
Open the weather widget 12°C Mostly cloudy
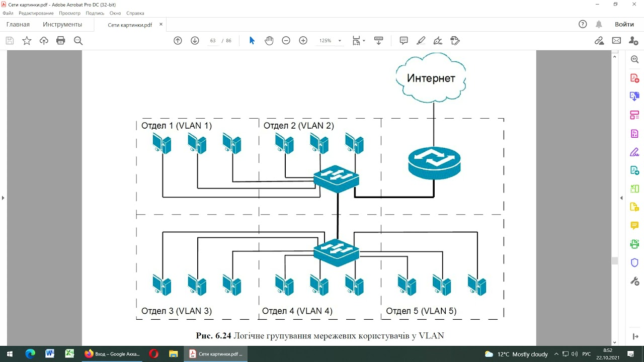(516, 354)
